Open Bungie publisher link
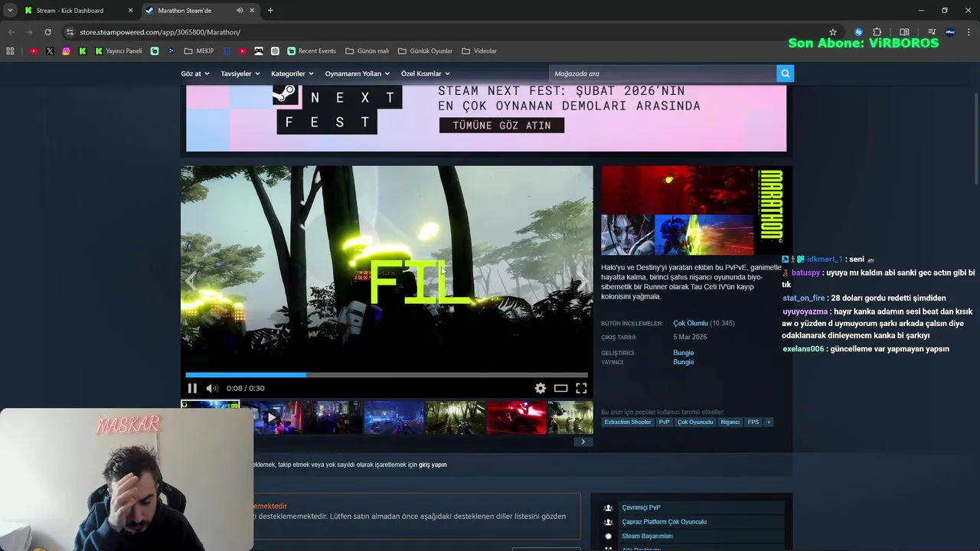Image resolution: width=980 pixels, height=551 pixels. 683,362
